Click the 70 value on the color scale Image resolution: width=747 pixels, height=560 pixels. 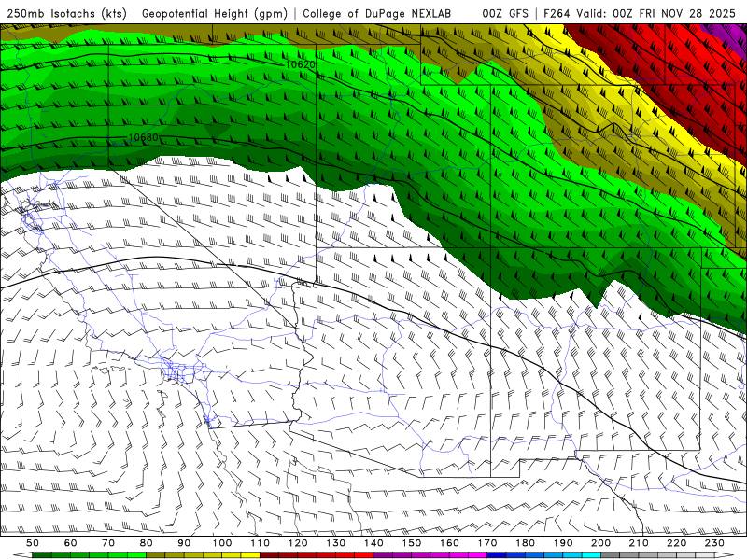click(x=108, y=543)
